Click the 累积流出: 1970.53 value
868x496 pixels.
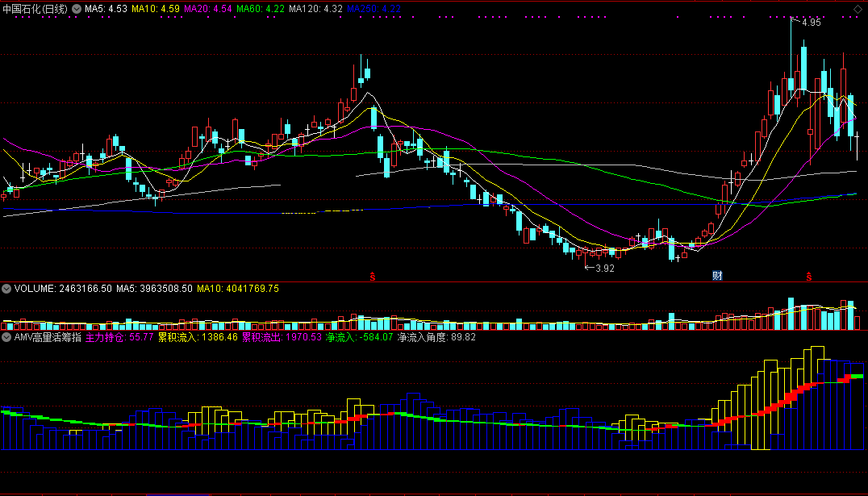pos(282,336)
